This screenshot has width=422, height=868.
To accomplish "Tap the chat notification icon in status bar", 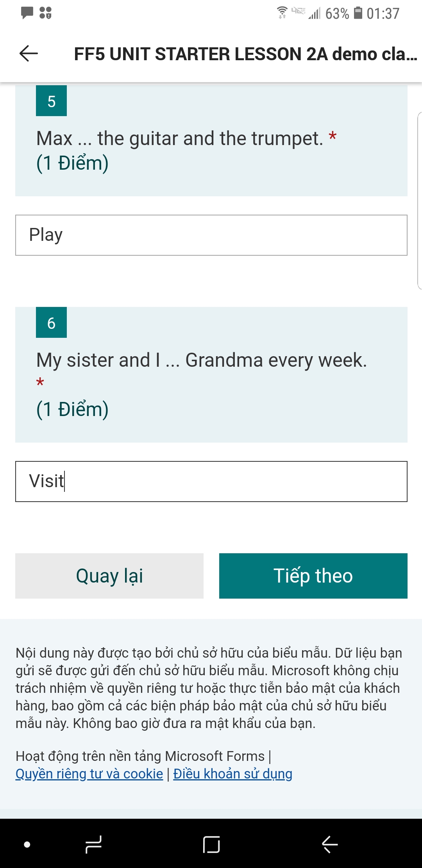I will (x=27, y=13).
